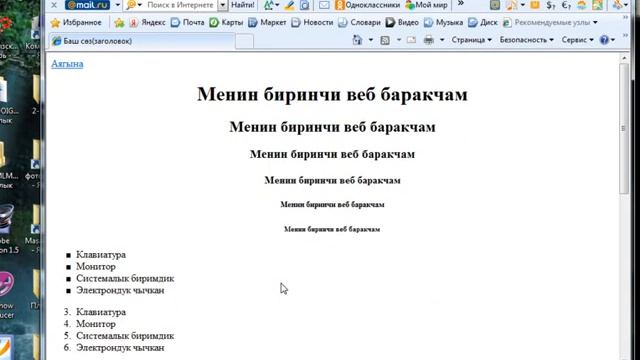
Task: Open the print options dropdown arrow
Action: (x=442, y=40)
